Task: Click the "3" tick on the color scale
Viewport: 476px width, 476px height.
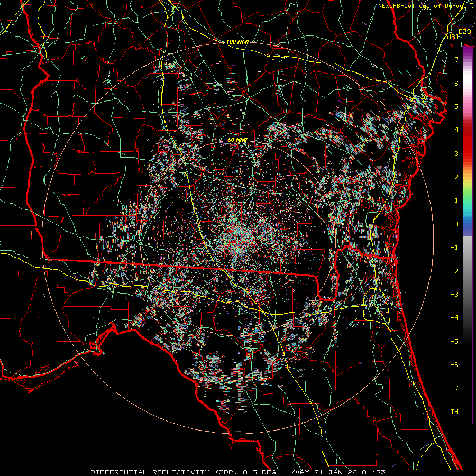Action: [456, 153]
